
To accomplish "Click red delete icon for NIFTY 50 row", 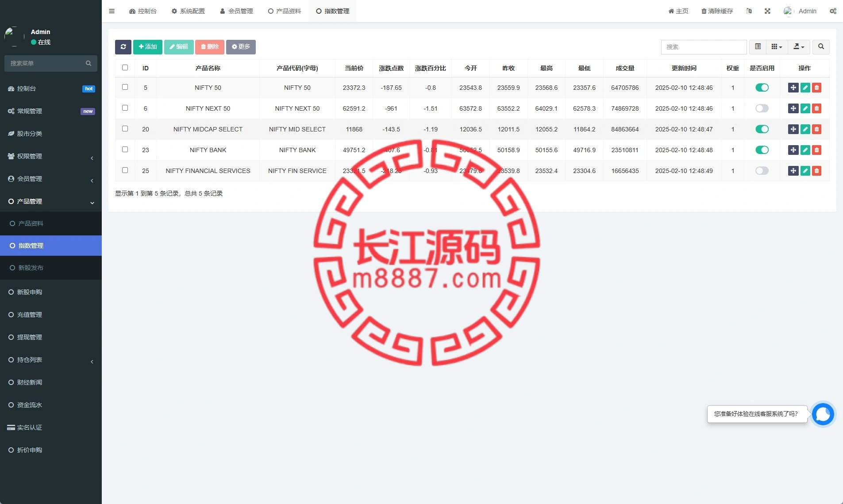I will (817, 88).
